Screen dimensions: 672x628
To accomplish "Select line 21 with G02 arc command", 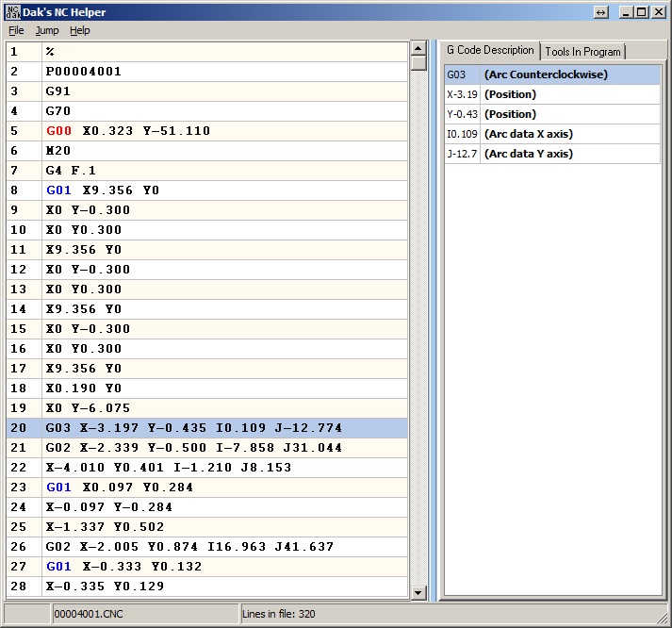I will click(x=193, y=448).
